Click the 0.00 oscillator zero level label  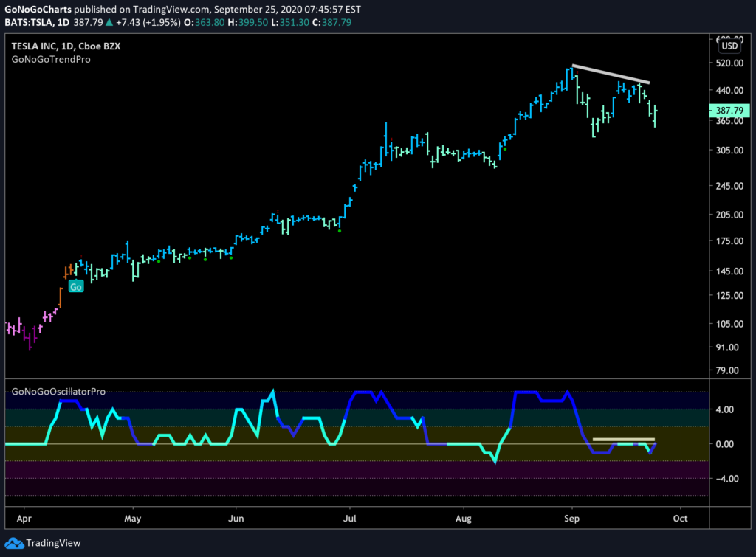[x=725, y=444]
